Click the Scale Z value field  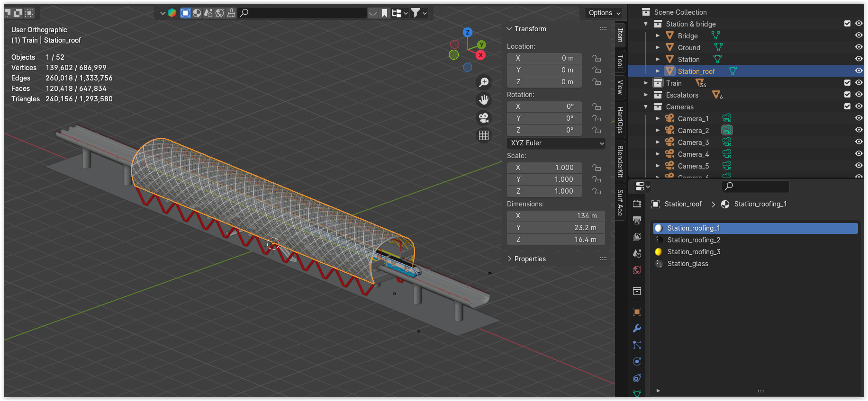(544, 191)
